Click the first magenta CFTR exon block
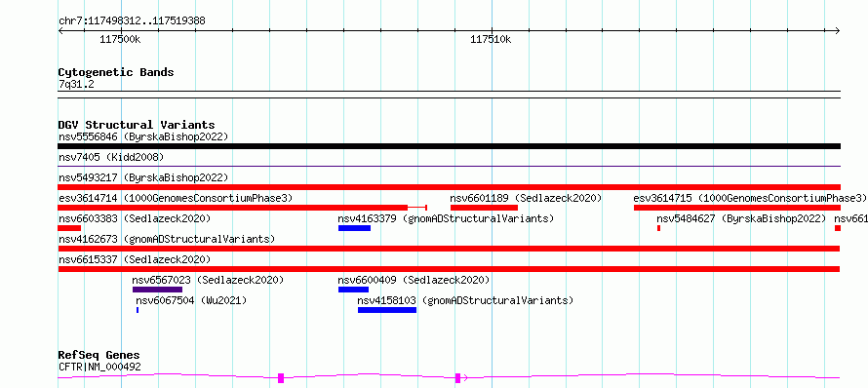868x388 pixels. tap(281, 378)
